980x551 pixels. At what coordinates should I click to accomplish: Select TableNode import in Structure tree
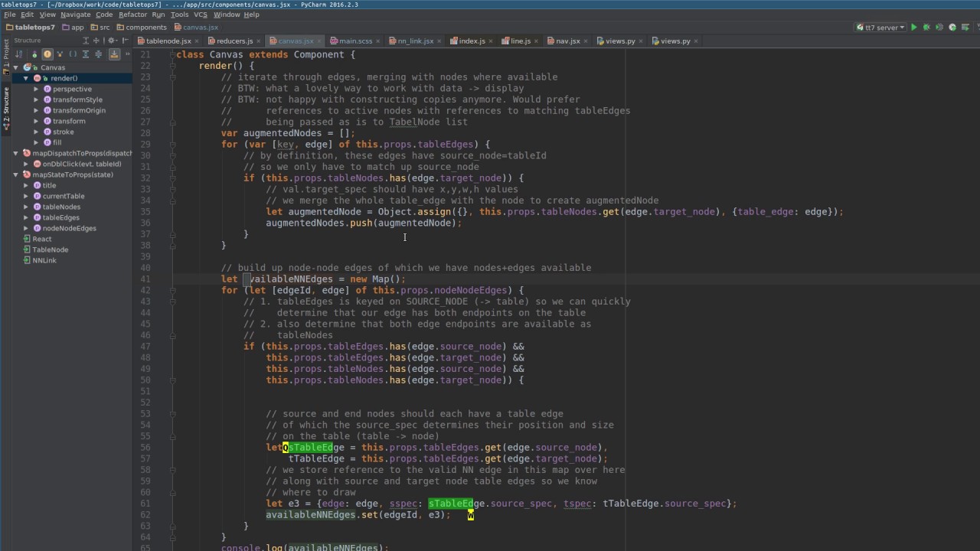(50, 249)
